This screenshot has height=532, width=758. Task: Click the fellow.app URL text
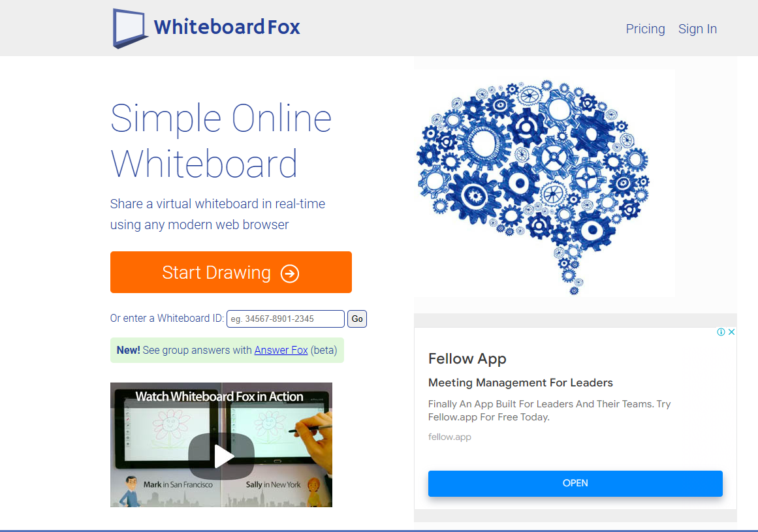click(450, 437)
